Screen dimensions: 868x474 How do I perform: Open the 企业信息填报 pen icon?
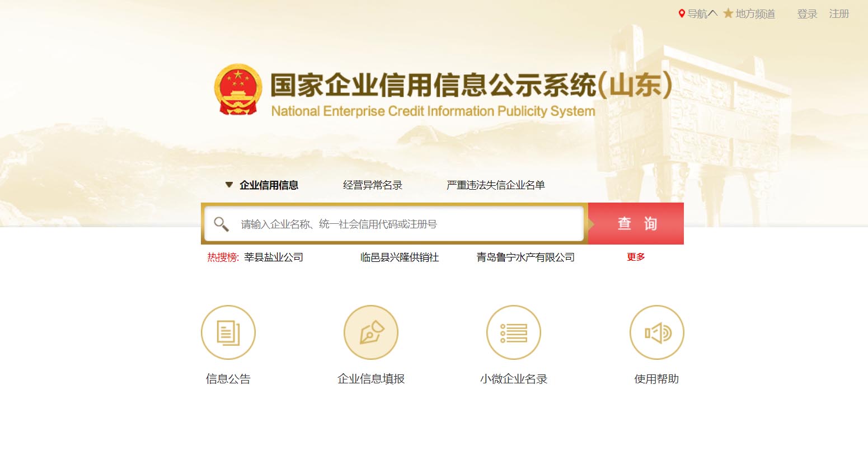point(371,332)
